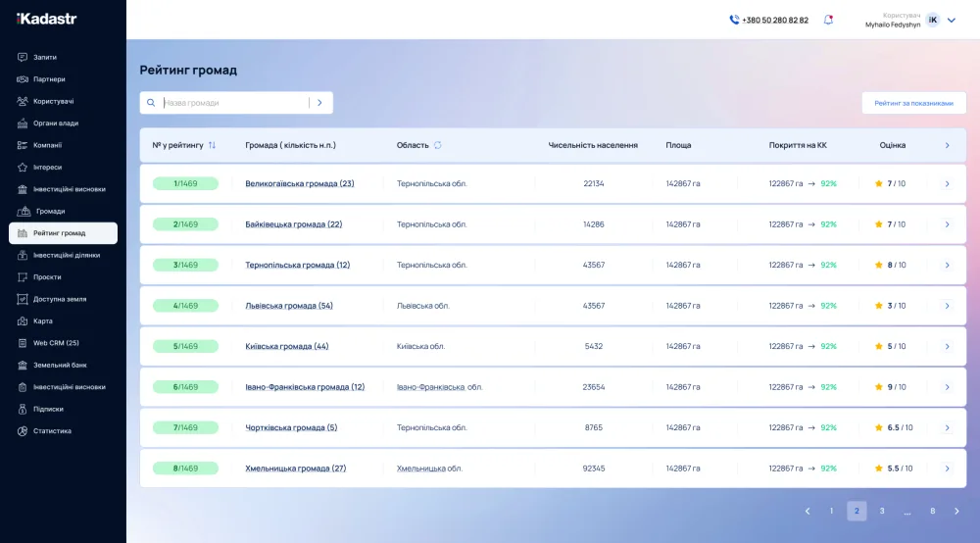Image resolution: width=980 pixels, height=543 pixels.
Task: Expand the Великогаївська громада row arrow
Action: click(947, 183)
